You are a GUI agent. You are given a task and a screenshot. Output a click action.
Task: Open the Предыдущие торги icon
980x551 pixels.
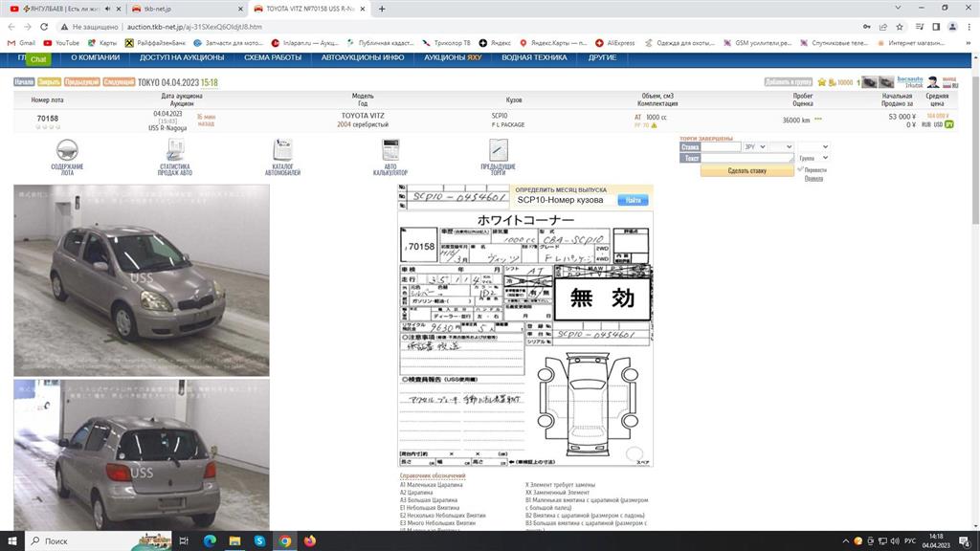(498, 150)
